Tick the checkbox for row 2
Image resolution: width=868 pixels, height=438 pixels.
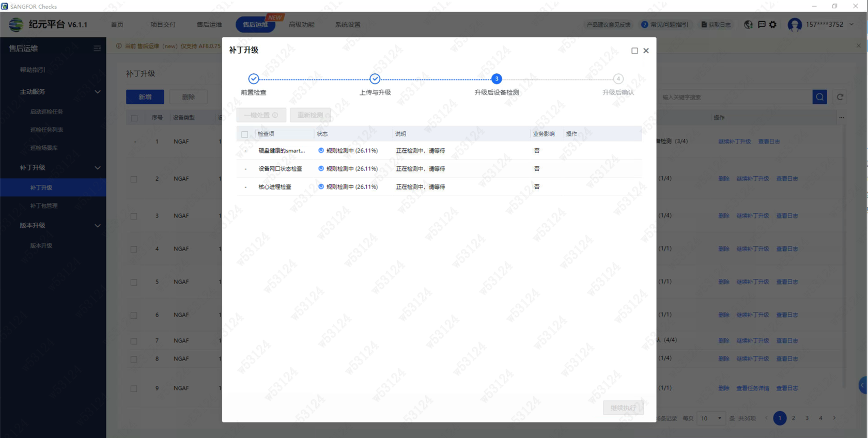tap(134, 179)
